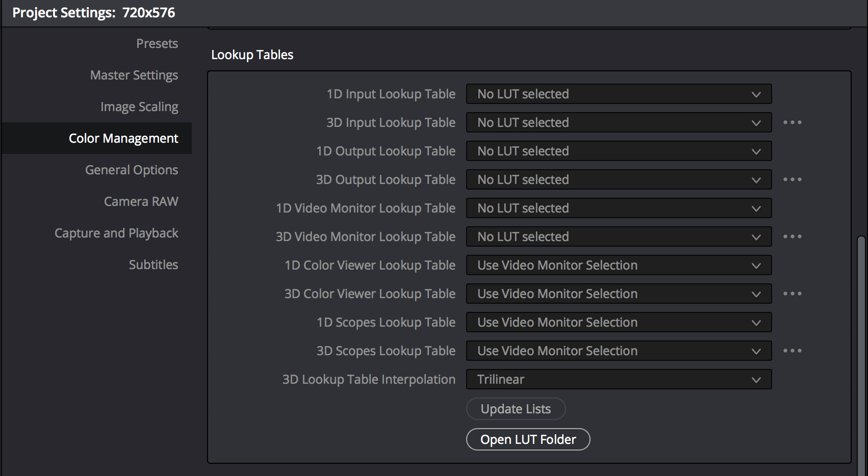
Task: Click the Open LUT Folder button
Action: (528, 439)
